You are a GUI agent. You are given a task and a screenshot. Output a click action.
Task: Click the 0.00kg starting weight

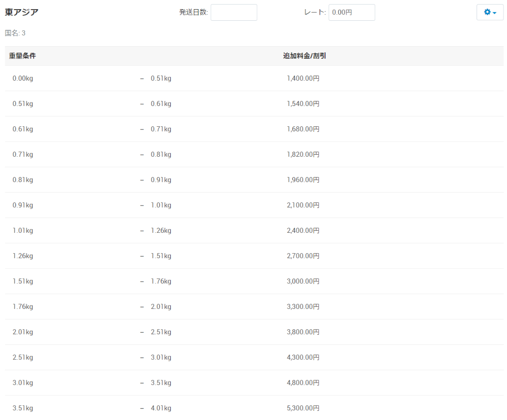pos(23,78)
